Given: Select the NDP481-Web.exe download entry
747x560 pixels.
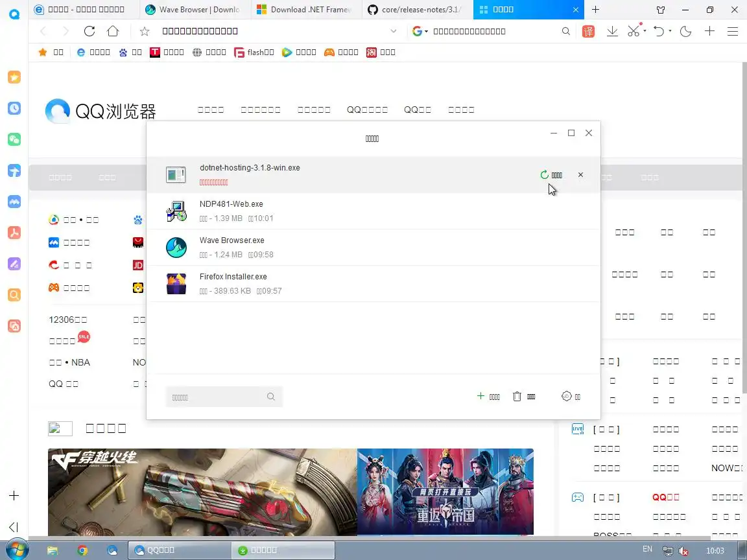Looking at the screenshot, I should (373, 211).
